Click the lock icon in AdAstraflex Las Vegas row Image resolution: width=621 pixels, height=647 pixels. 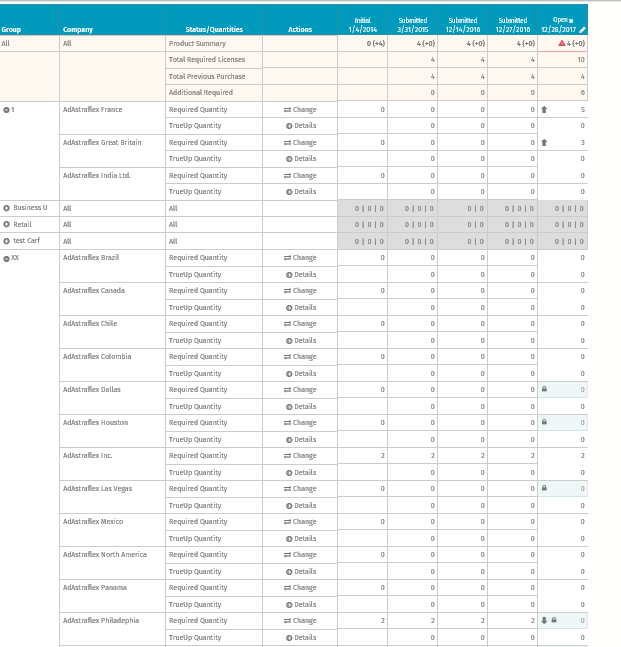point(544,488)
